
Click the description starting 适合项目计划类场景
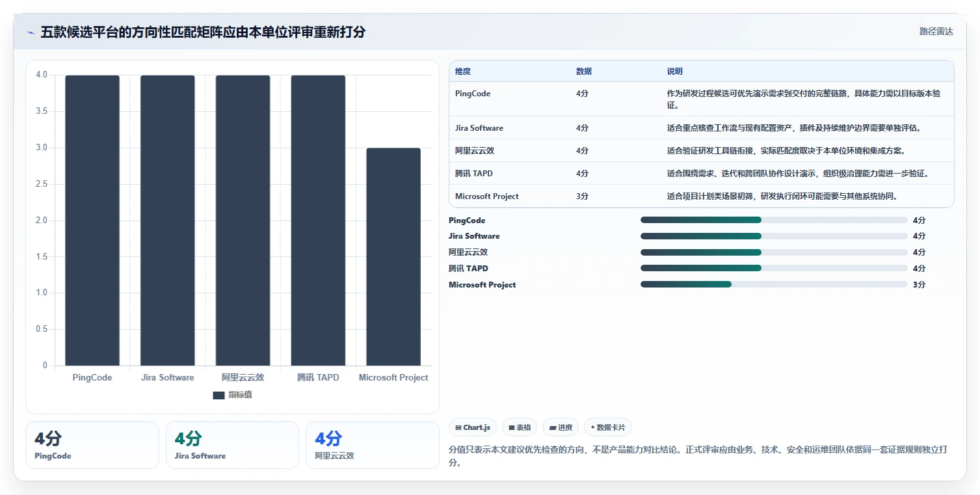tap(782, 196)
